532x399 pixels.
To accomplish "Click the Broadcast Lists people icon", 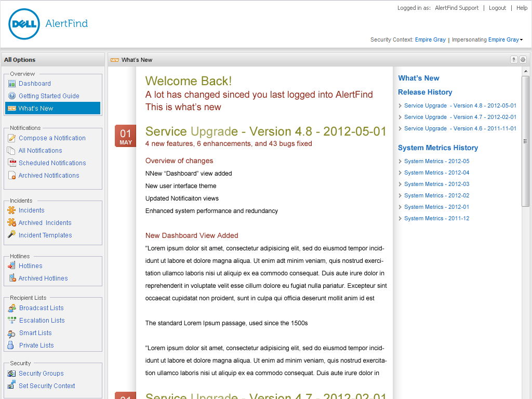I will pyautogui.click(x=12, y=308).
